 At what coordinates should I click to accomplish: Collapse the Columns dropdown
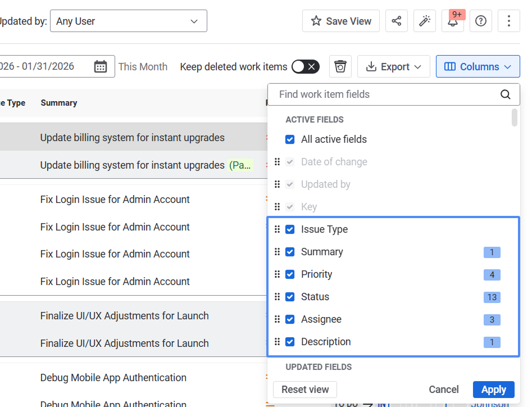(478, 66)
